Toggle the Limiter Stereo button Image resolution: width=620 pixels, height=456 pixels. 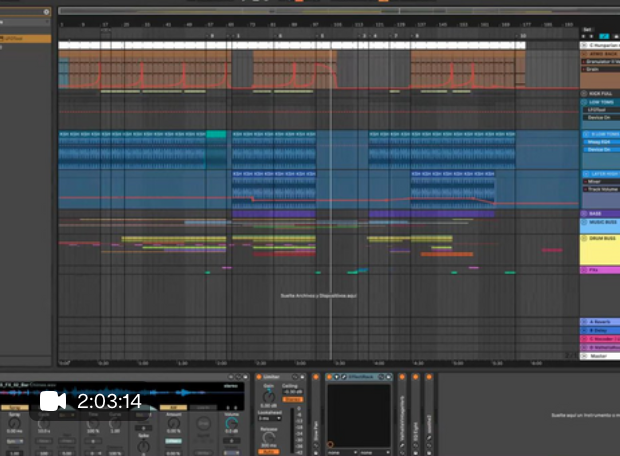click(293, 399)
